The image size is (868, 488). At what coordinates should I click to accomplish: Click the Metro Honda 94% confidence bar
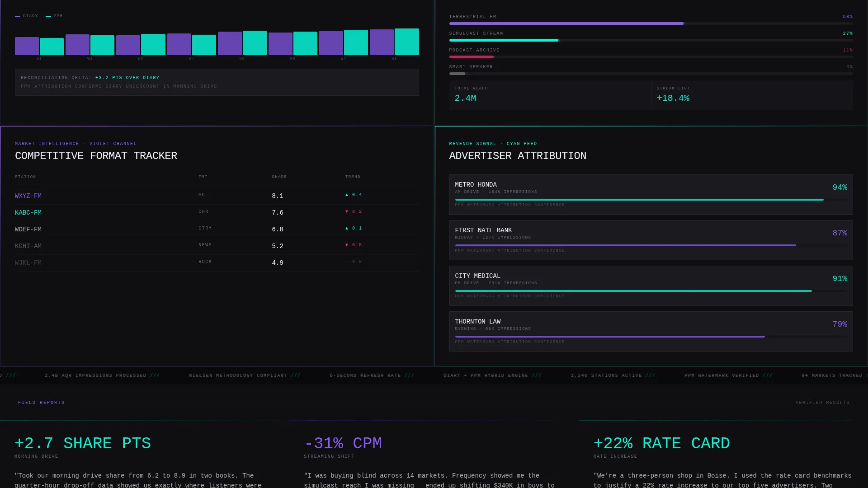pyautogui.click(x=651, y=200)
